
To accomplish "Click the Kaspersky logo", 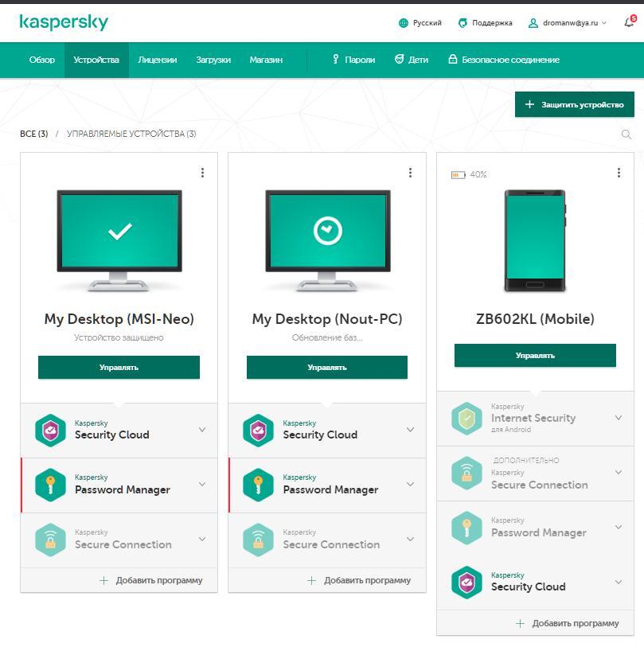I will [64, 22].
